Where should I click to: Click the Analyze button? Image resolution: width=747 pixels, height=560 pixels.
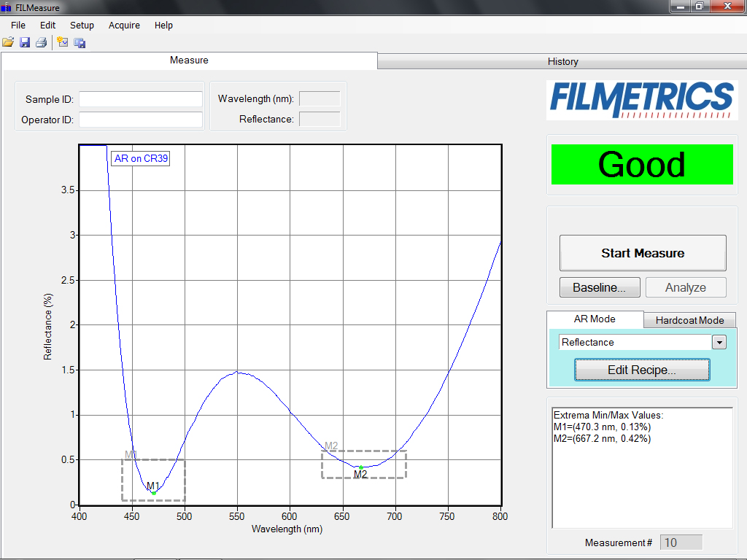686,287
